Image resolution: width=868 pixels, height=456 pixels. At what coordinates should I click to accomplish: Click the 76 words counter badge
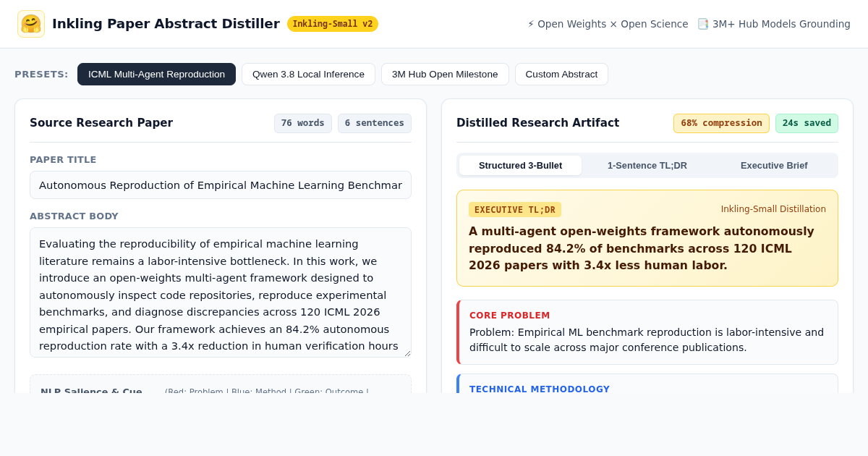[x=303, y=123]
